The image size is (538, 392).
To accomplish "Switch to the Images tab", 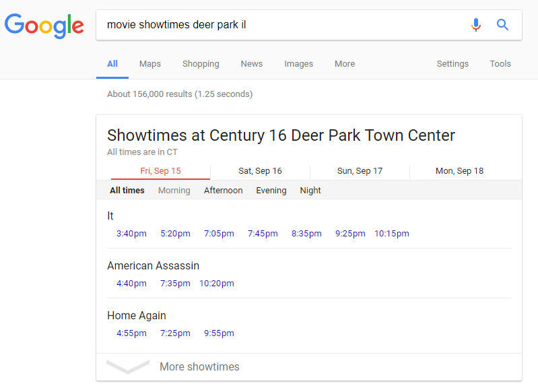I will tap(298, 64).
